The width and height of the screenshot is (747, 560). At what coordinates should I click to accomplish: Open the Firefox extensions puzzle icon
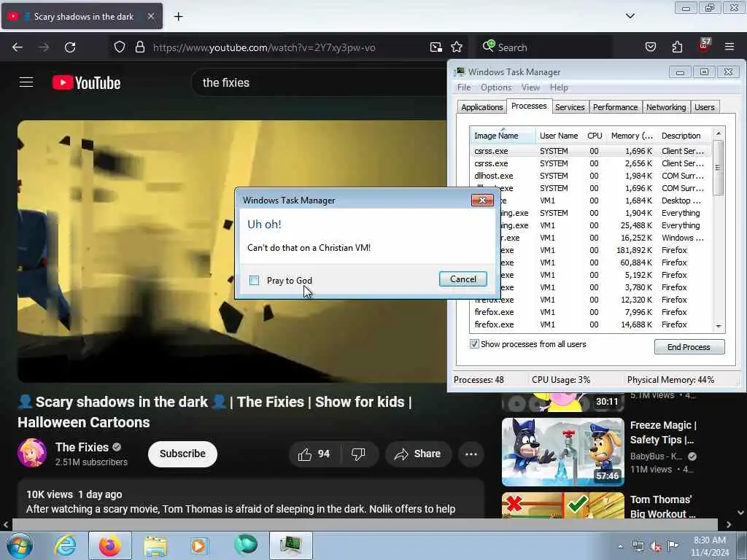click(677, 47)
